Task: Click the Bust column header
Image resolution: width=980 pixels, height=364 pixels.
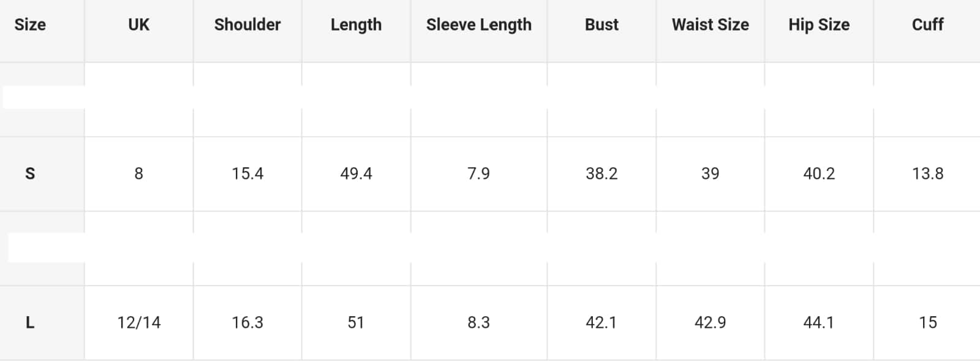Action: (x=601, y=25)
